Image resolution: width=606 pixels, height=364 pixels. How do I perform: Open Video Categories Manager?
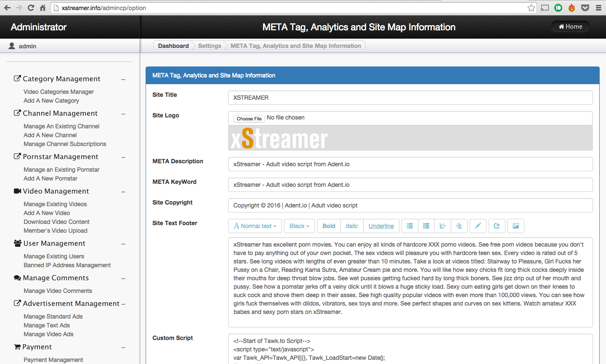click(58, 92)
